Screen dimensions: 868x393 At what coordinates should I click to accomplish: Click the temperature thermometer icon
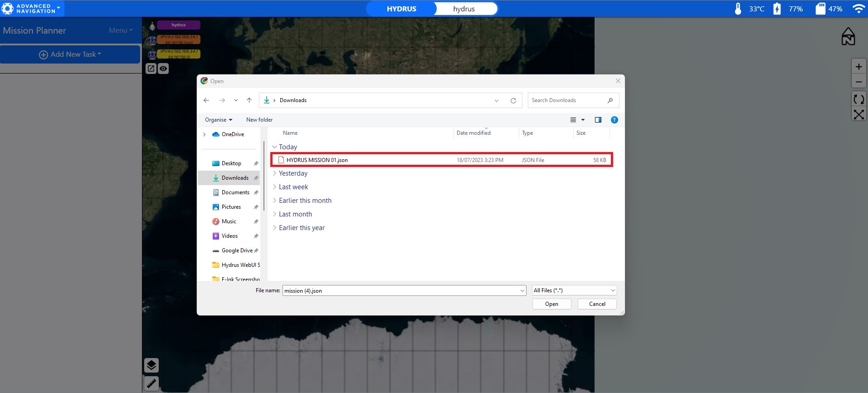[x=738, y=9]
